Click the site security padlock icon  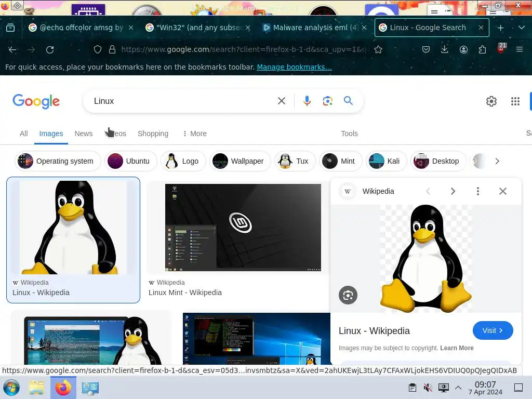point(112,49)
